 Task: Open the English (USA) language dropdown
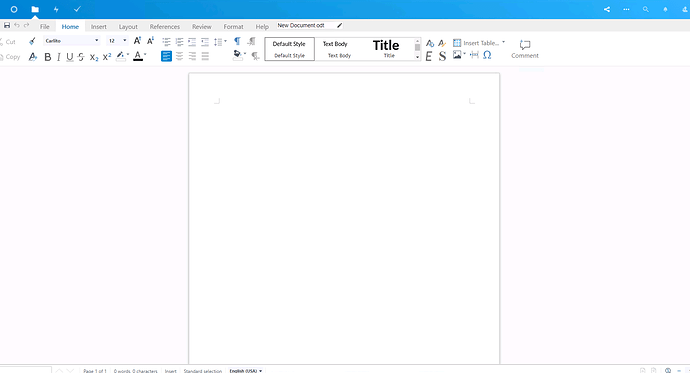246,371
